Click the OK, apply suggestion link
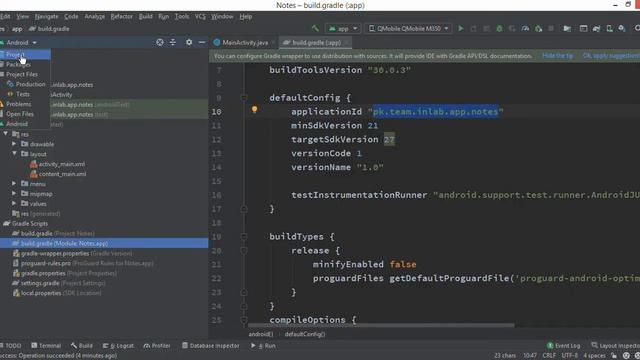 coord(611,56)
